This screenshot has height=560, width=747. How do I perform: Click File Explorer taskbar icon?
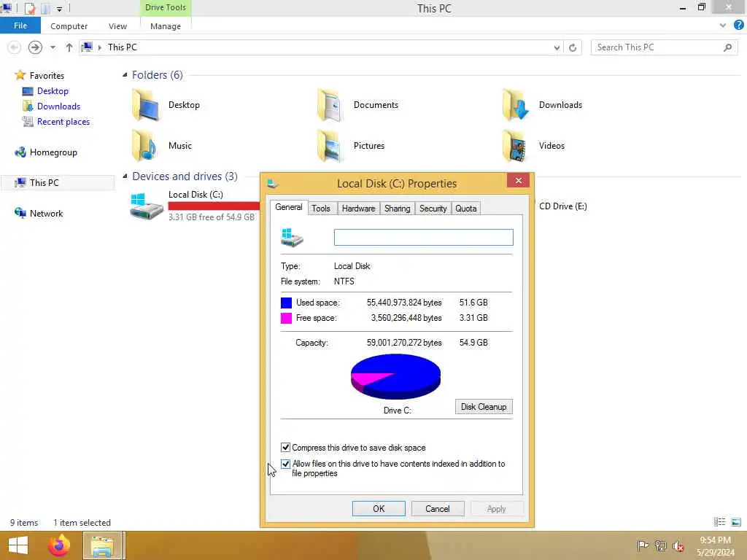click(103, 545)
